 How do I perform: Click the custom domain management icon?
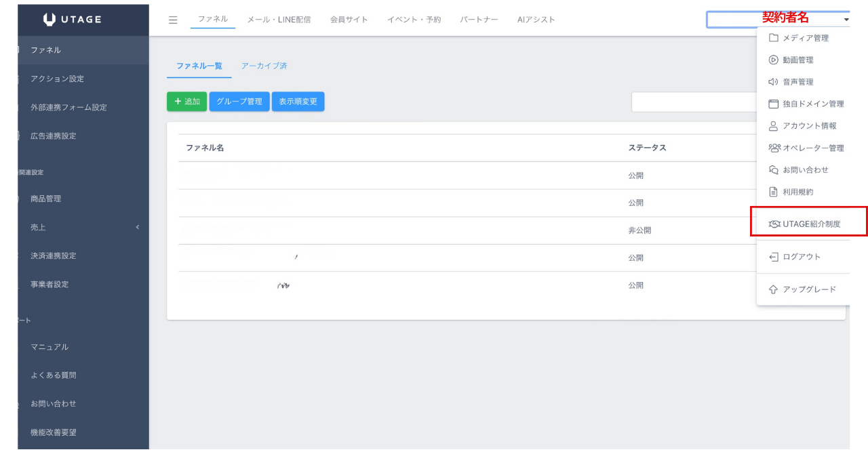(x=773, y=104)
